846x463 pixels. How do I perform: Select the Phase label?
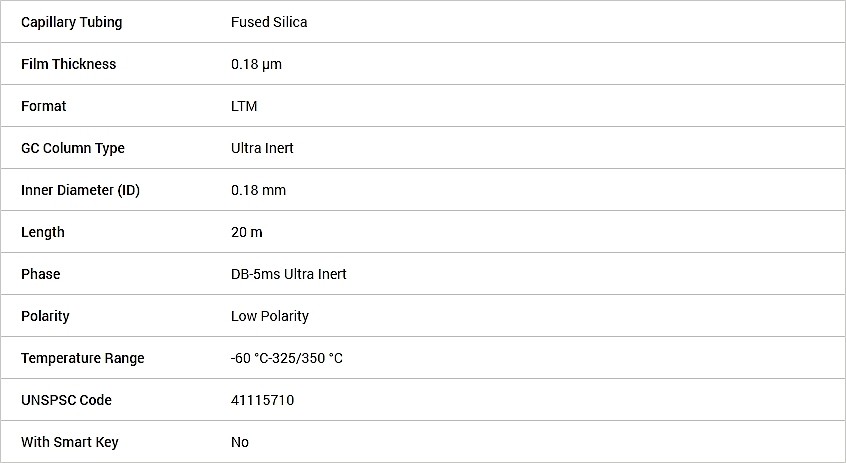coord(40,274)
